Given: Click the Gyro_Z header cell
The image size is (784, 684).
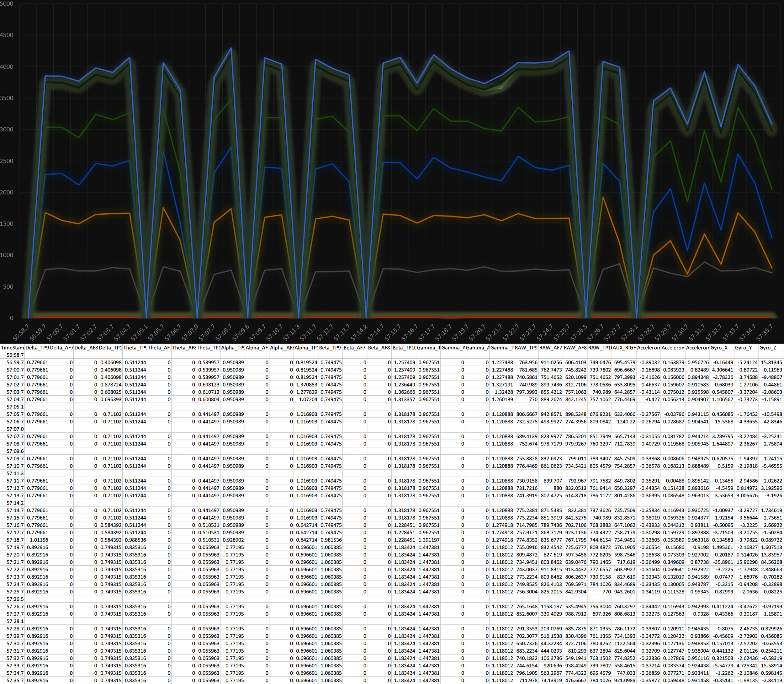Looking at the screenshot, I should pyautogui.click(x=771, y=348).
